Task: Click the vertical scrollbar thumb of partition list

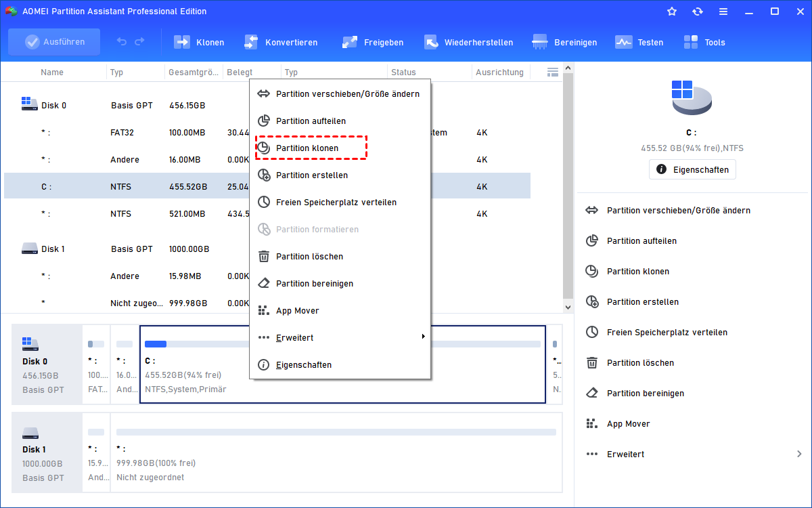Action: pyautogui.click(x=568, y=185)
